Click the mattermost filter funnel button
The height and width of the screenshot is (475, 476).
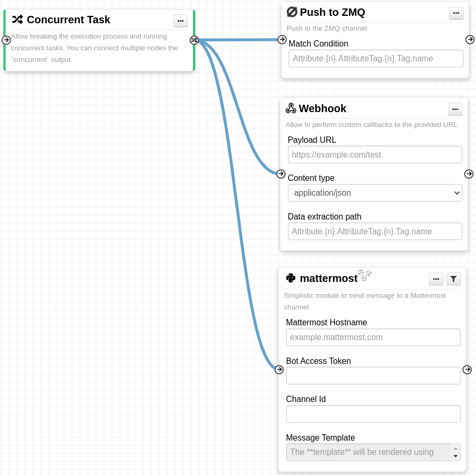453,279
